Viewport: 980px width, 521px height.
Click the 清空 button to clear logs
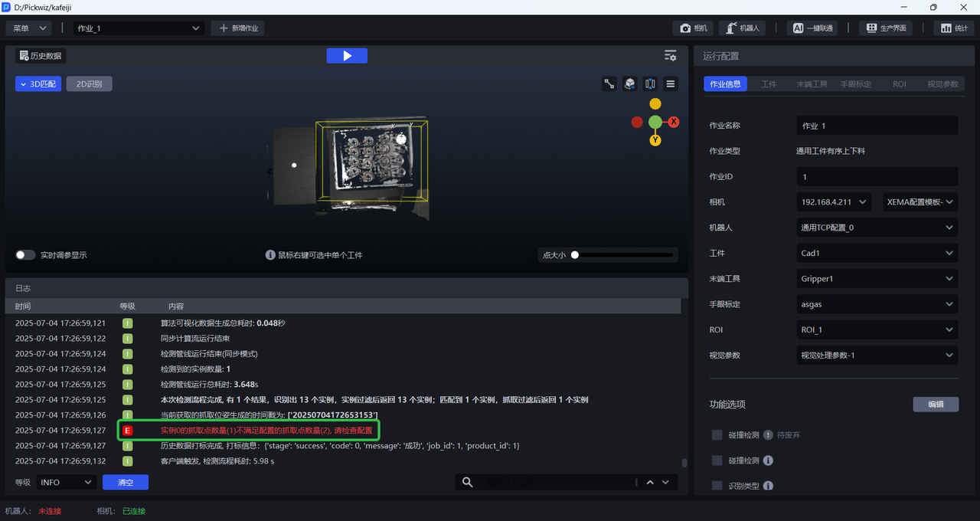125,483
